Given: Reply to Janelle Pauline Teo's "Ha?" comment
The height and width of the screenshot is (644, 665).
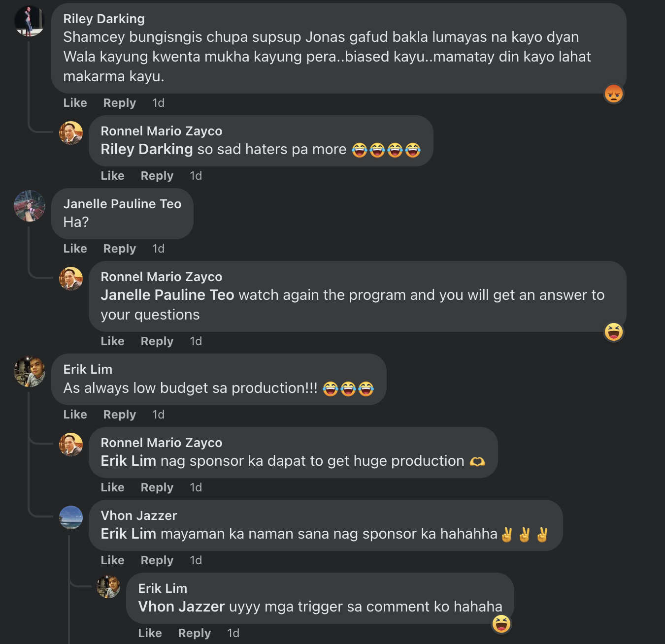Looking at the screenshot, I should [x=119, y=249].
